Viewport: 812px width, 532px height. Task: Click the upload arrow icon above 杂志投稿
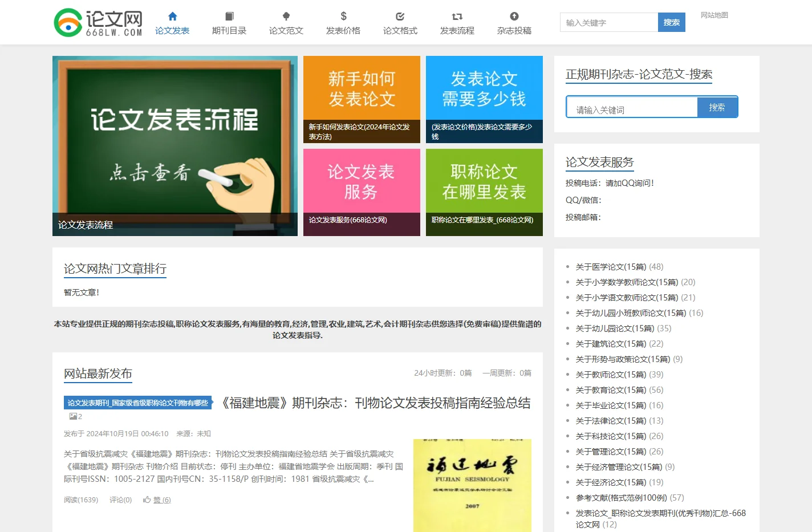click(514, 16)
